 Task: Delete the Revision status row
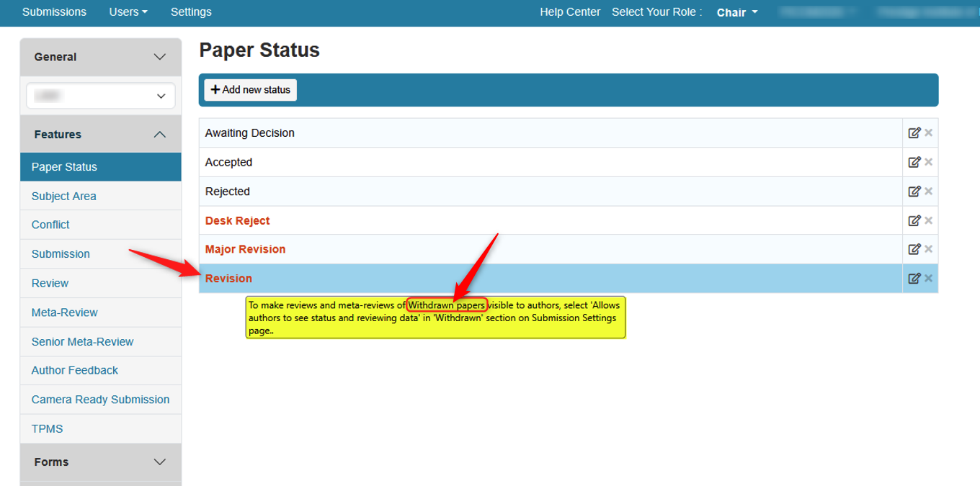(929, 279)
